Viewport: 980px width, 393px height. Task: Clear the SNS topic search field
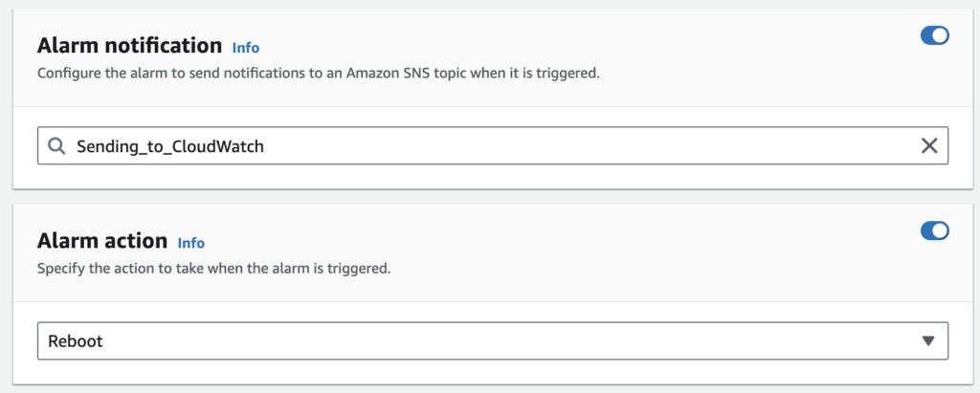pyautogui.click(x=928, y=146)
